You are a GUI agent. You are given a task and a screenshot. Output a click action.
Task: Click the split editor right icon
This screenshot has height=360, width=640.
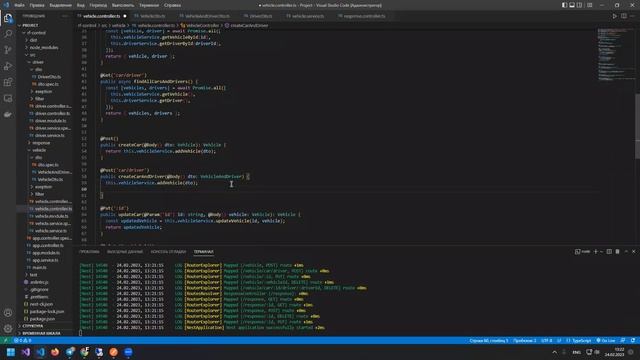[x=624, y=16]
